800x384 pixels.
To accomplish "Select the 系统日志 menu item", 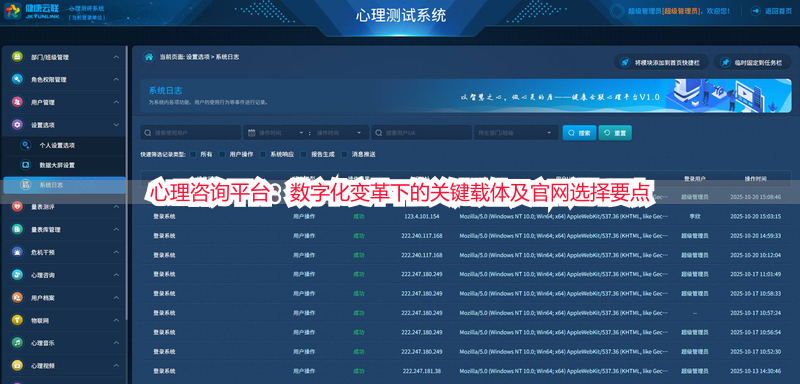I will point(64,185).
